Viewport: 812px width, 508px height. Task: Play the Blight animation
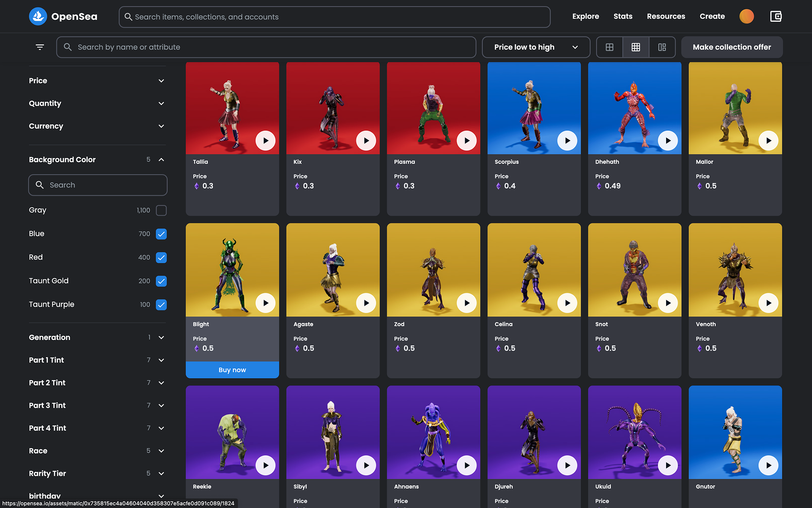tap(266, 303)
